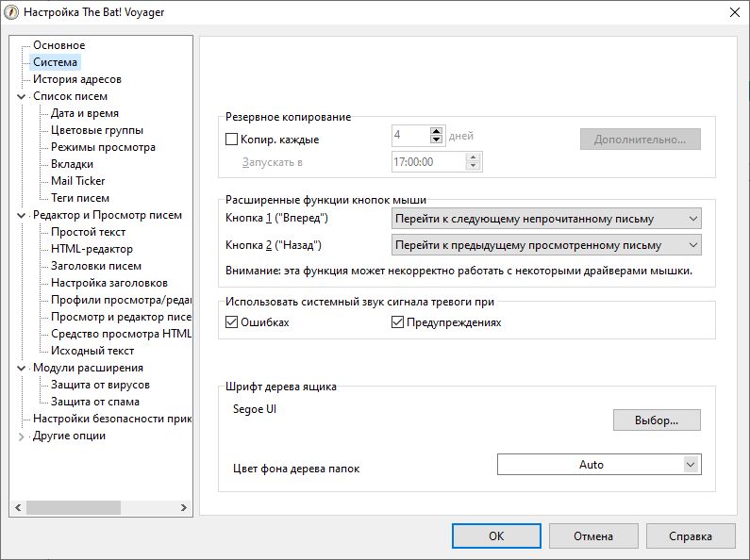
Task: Increase the Запускать в time value
Action: 473,157
